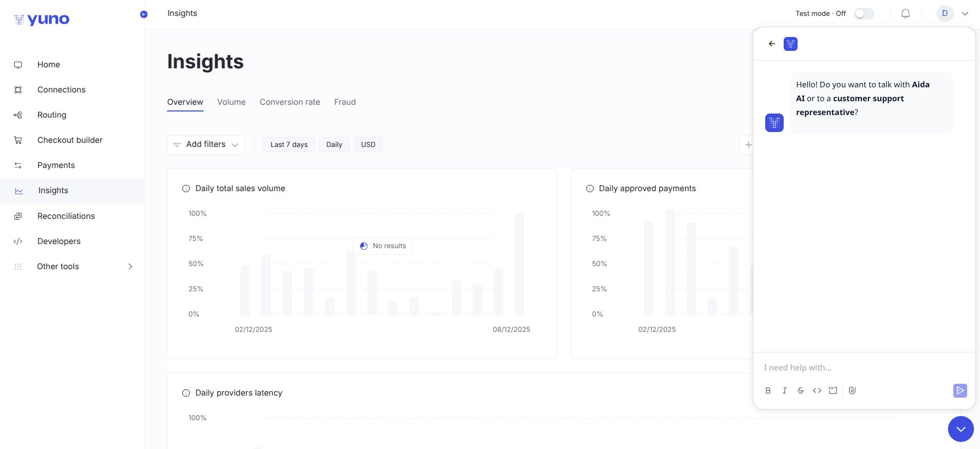Open the Add filters dropdown
The image size is (980, 449).
[206, 145]
